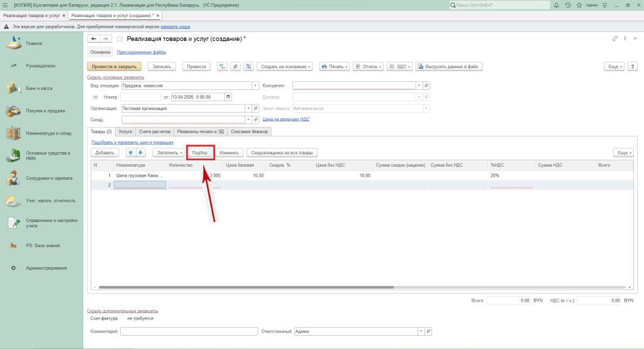Move row up with blue up arrow
Screen dimensions: 644x349
coord(131,152)
